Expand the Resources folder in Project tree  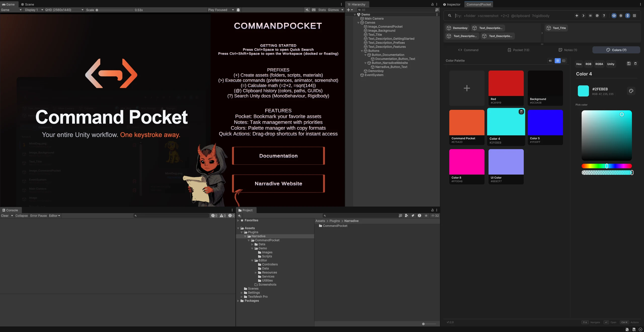(x=256, y=273)
